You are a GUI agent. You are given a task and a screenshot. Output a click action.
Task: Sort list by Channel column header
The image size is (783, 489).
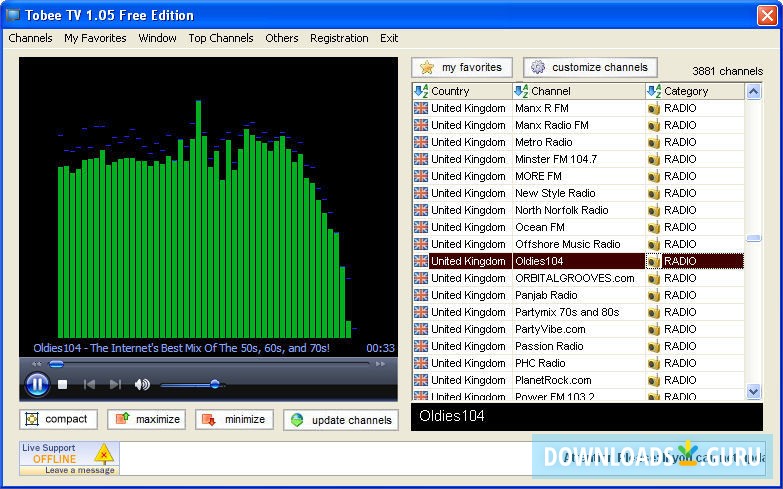579,91
